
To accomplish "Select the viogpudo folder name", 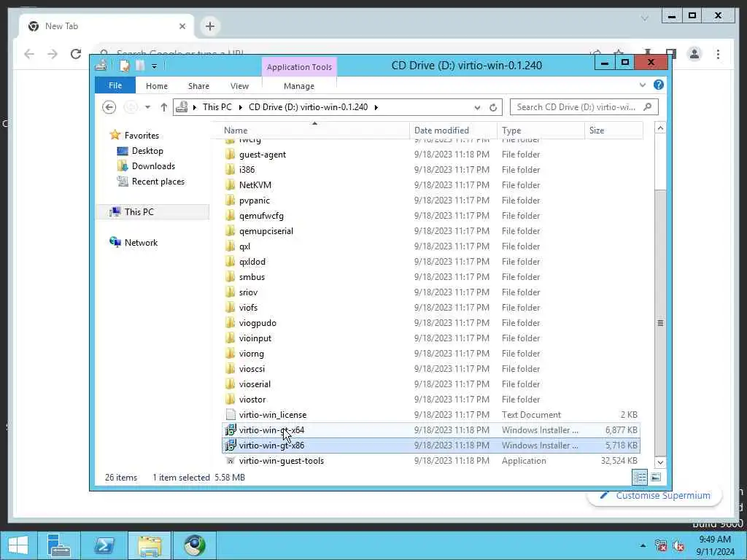I will 258,323.
